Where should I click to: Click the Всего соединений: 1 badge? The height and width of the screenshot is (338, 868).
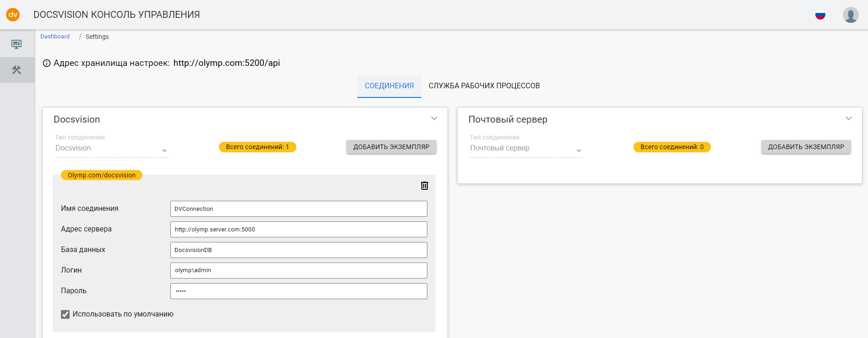[x=257, y=147]
